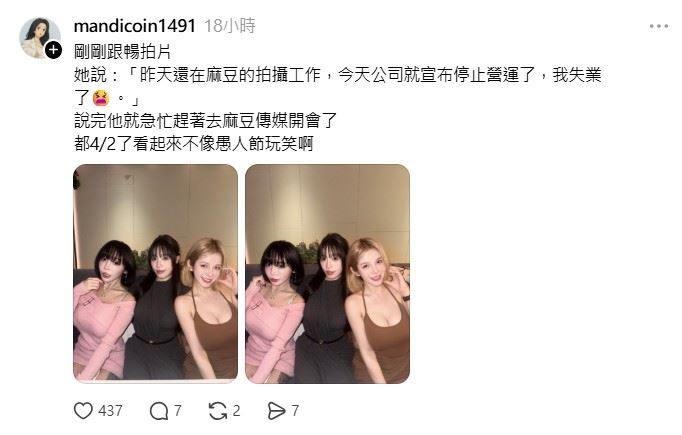Image resolution: width=682 pixels, height=435 pixels.
Task: Repost using the circular arrows icon
Action: click(x=217, y=411)
